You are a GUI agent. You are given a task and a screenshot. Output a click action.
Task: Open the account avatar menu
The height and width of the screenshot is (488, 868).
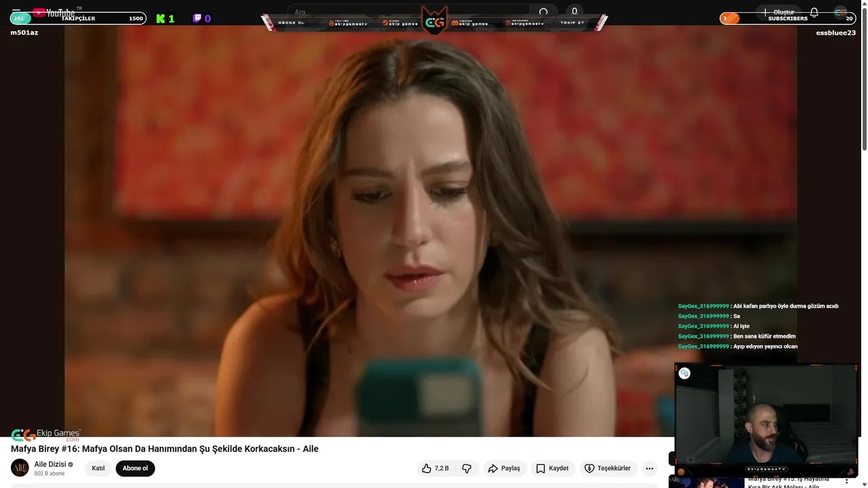tap(840, 12)
